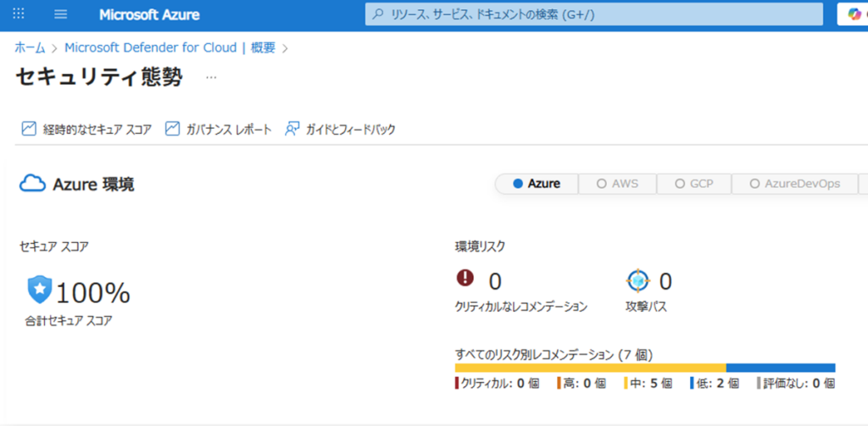Go to ホーム breadcrumb link

pyautogui.click(x=30, y=47)
